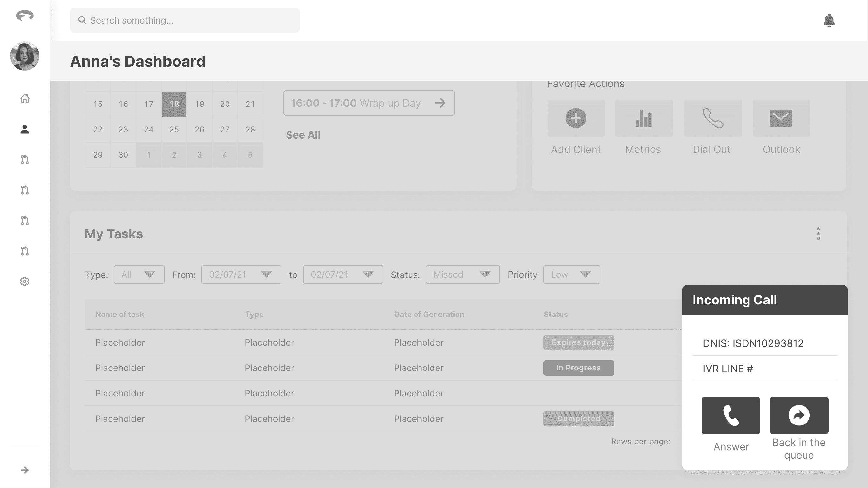Open the 16:00 Wrap up Day event

click(x=369, y=103)
